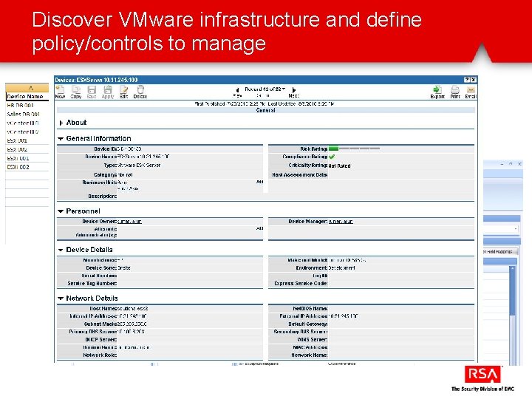The image size is (532, 399).
Task: Select ESX 001 in device list
Action: click(16, 140)
